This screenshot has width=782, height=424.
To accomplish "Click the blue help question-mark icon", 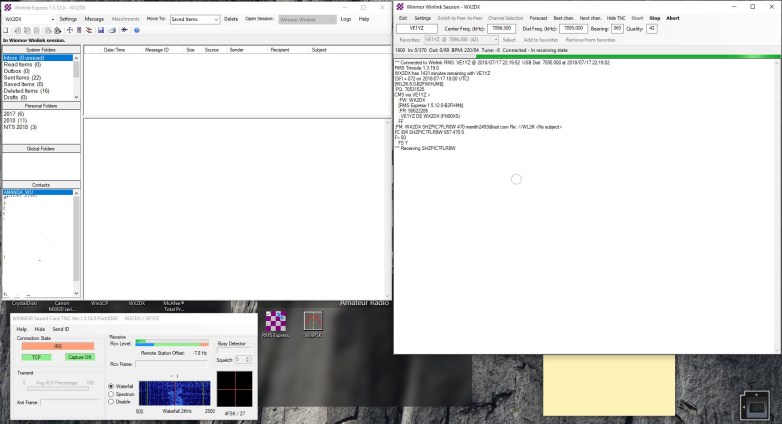I will click(136, 30).
